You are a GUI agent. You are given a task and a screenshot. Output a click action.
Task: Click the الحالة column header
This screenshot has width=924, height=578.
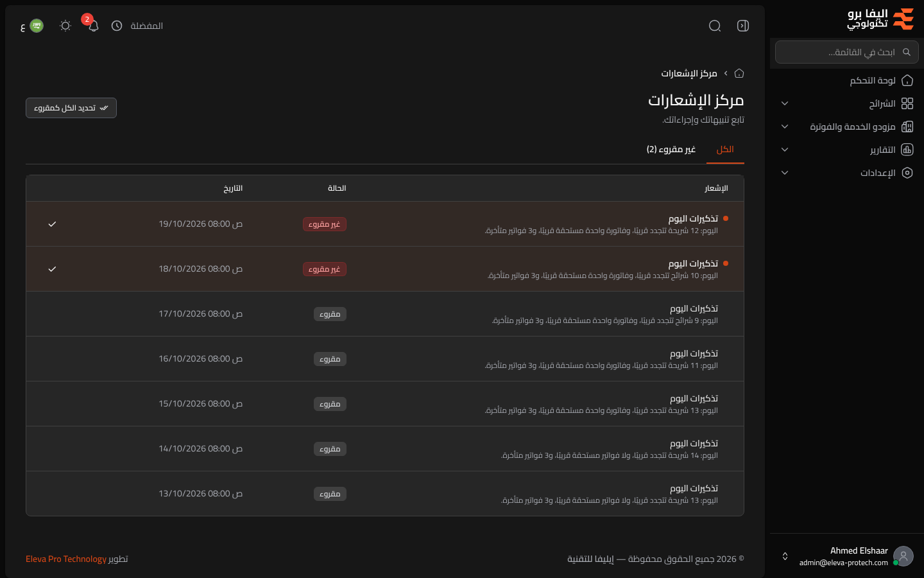[337, 188]
